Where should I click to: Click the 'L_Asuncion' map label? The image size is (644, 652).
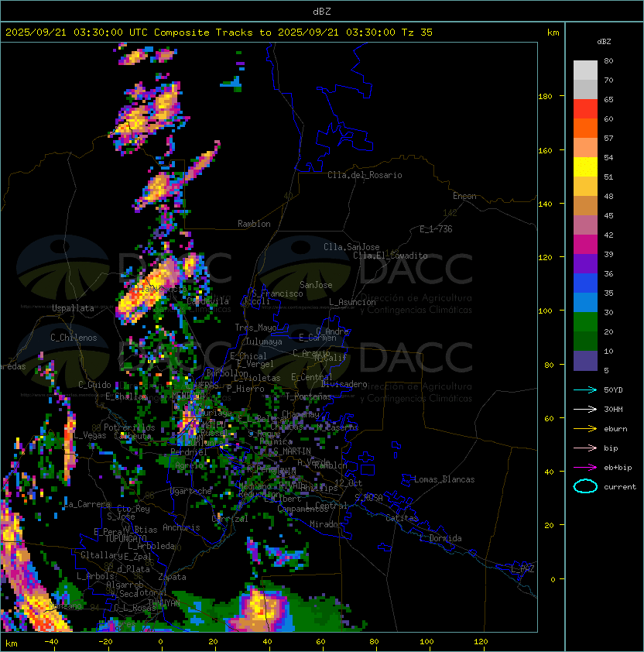pyautogui.click(x=352, y=302)
